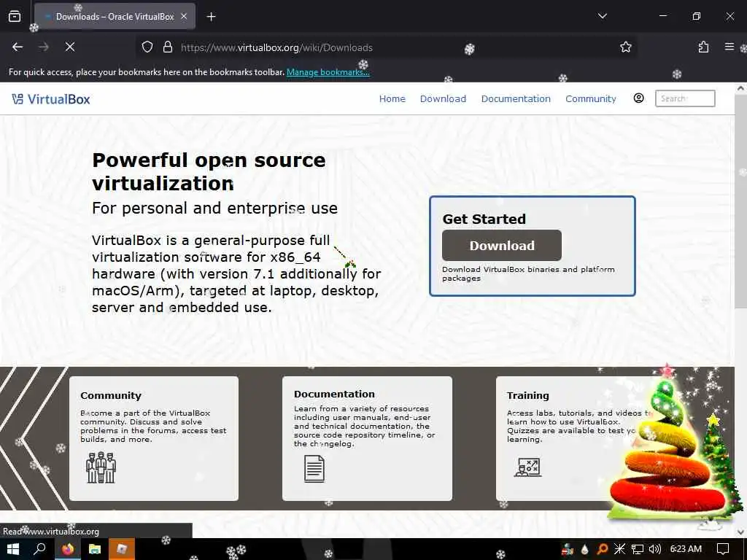Open the Community card heading
The height and width of the screenshot is (560, 747).
pos(111,395)
